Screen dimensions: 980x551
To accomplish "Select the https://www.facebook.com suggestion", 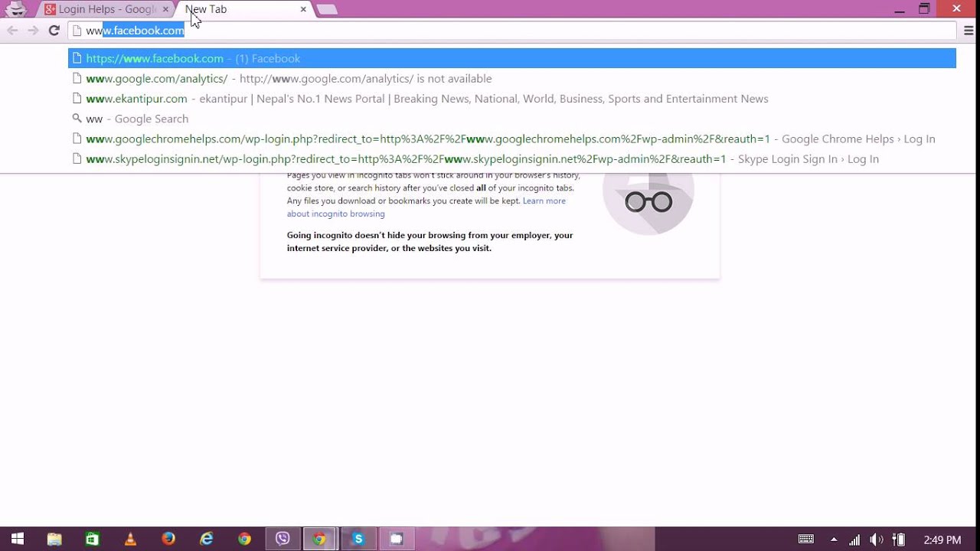I will click(512, 58).
